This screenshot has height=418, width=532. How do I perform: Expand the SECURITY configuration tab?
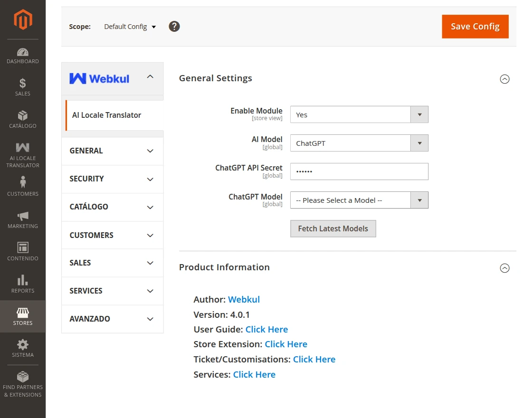click(x=113, y=179)
